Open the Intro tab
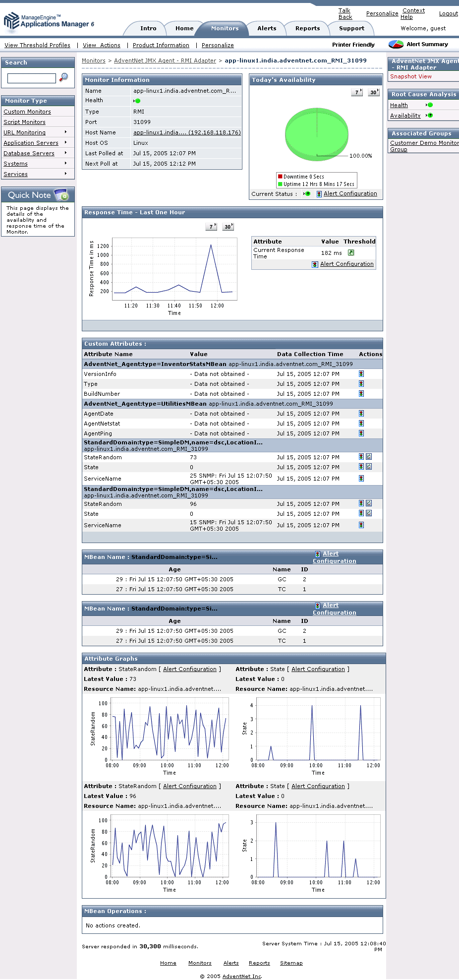The width and height of the screenshot is (459, 980). (x=148, y=29)
